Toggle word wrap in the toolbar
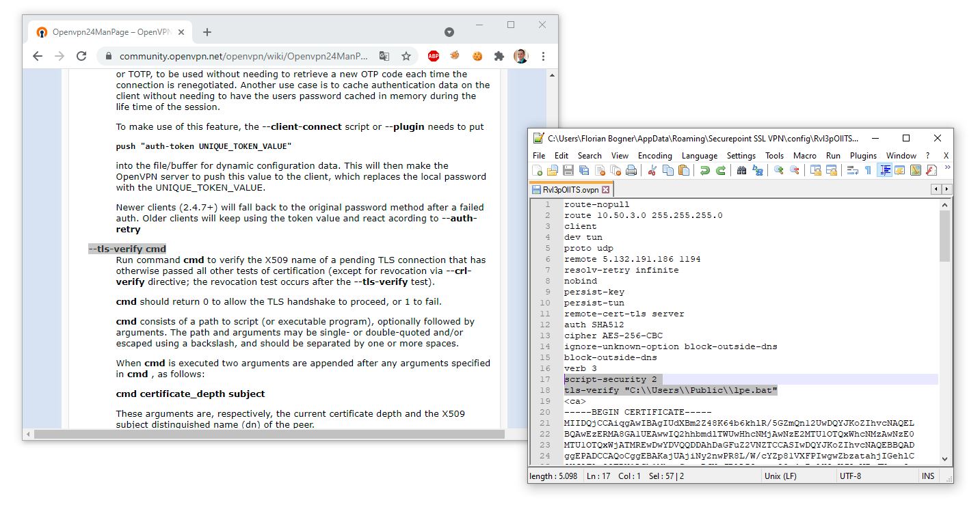Image resolution: width=980 pixels, height=507 pixels. tap(853, 171)
